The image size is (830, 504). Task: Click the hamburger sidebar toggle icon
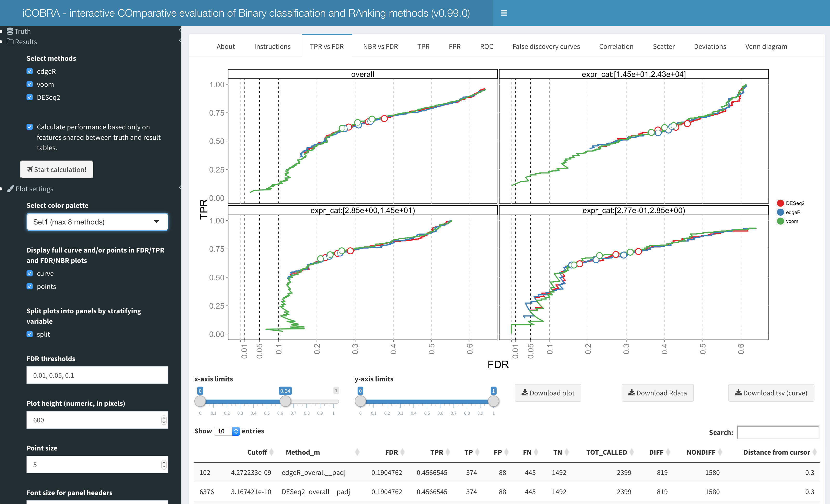[x=504, y=13]
